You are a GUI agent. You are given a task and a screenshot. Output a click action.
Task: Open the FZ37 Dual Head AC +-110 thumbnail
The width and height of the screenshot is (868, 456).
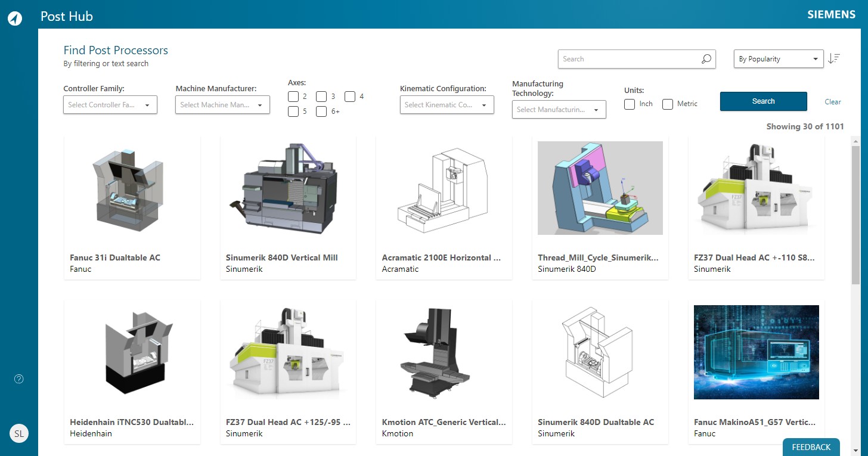(757, 188)
